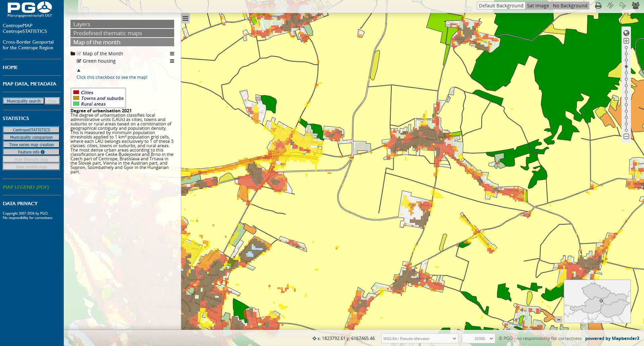Open the Green housing layer menu icon
This screenshot has width=644, height=346.
click(x=172, y=61)
